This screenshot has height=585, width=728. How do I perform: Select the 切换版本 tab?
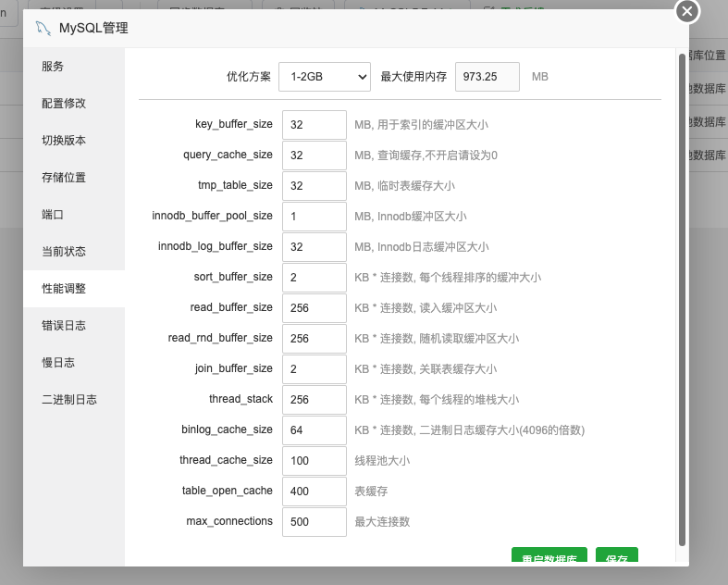pyautogui.click(x=74, y=141)
